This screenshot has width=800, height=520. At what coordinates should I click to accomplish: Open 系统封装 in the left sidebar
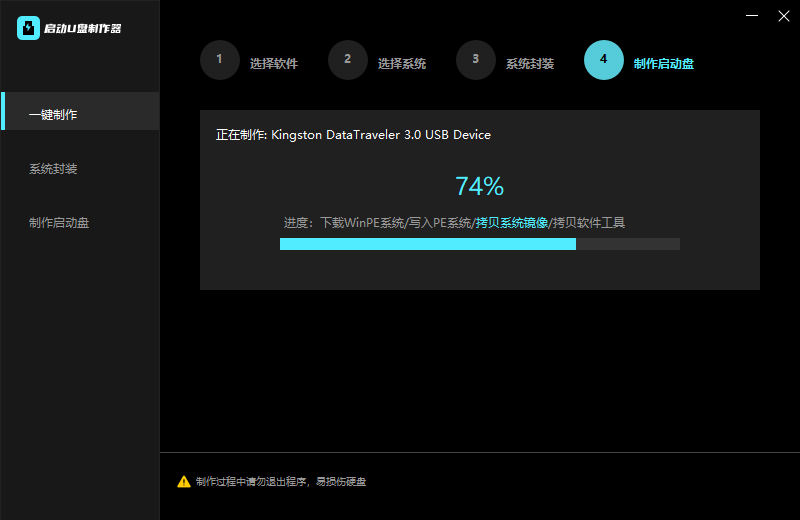(x=53, y=169)
